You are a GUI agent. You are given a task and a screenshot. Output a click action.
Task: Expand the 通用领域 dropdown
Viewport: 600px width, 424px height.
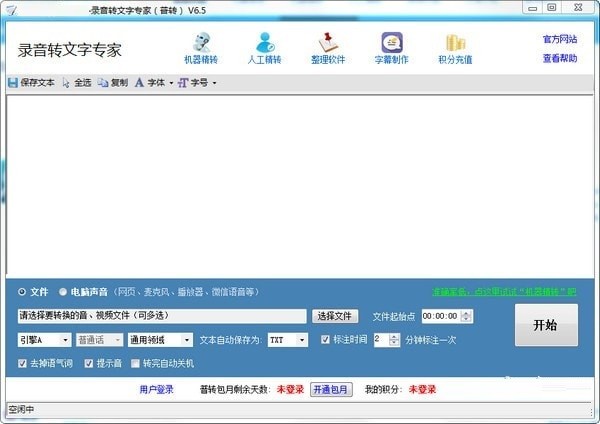point(187,340)
